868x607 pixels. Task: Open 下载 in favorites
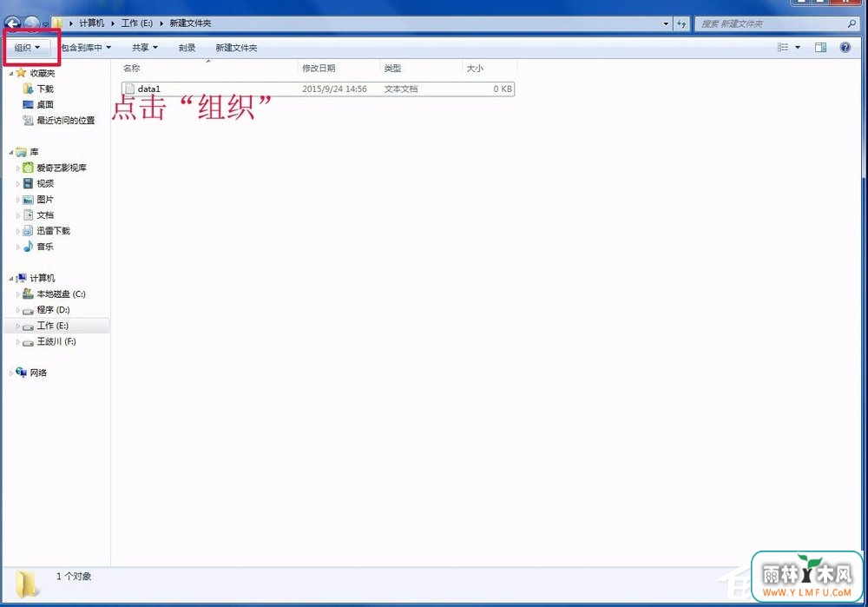point(45,89)
